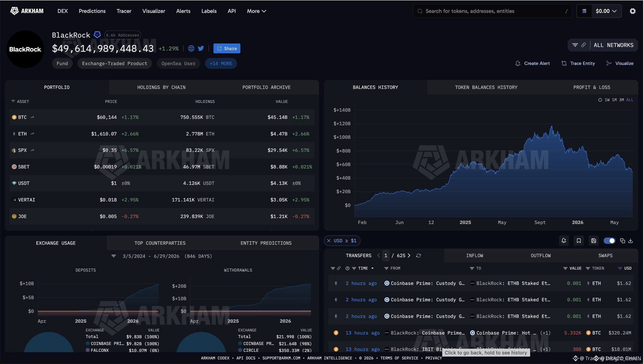Switch to Token Balances History tab

(486, 87)
